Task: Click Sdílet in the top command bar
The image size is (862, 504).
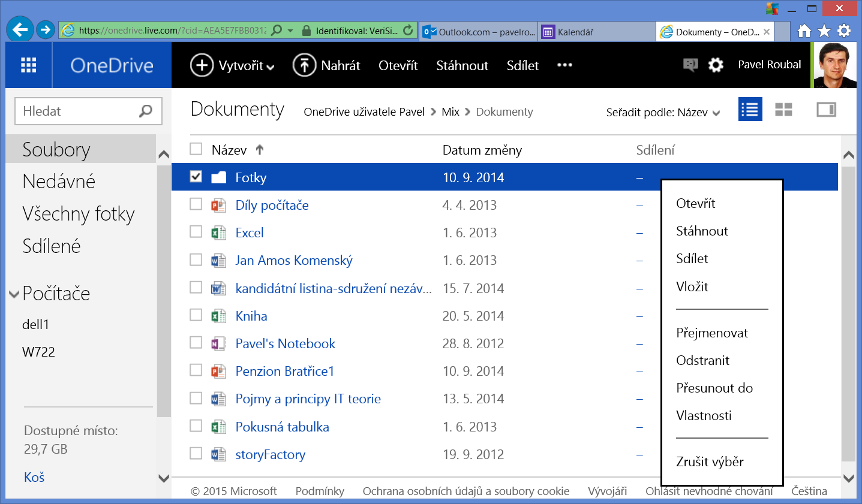Action: (x=522, y=65)
